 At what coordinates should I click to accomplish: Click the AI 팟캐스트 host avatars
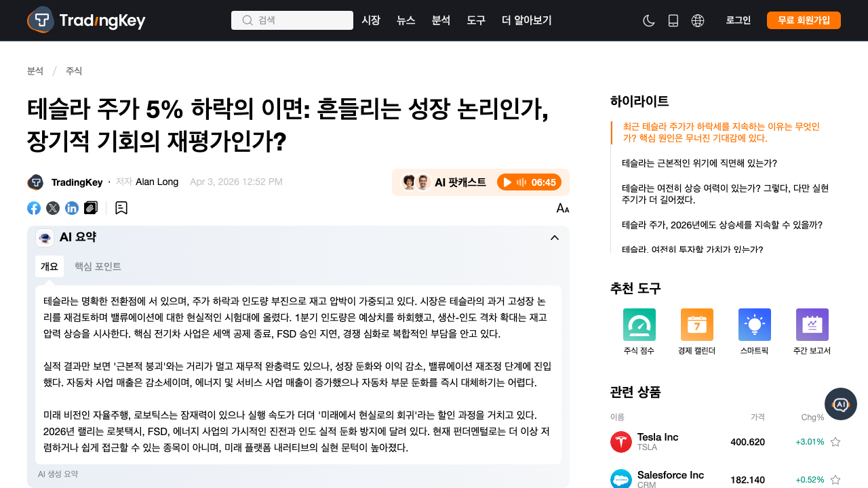(x=416, y=182)
